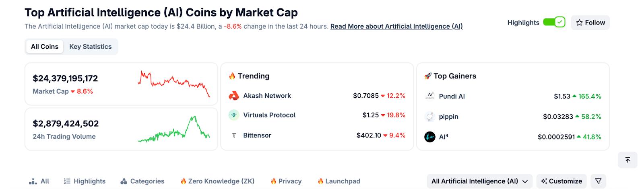Select the Launchpad category tab

[x=339, y=181]
